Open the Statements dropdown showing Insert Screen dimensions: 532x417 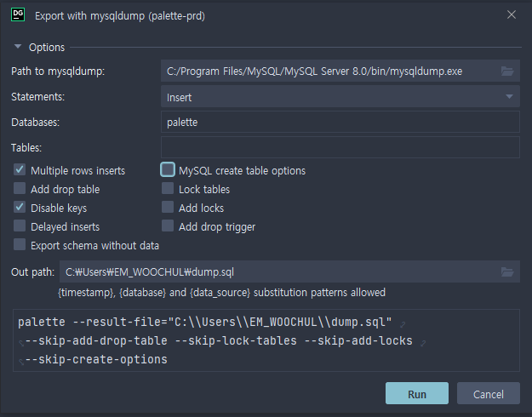[340, 97]
